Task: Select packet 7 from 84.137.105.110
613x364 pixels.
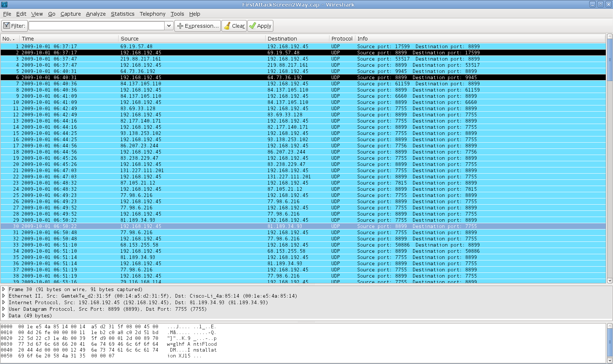Action: pos(303,84)
